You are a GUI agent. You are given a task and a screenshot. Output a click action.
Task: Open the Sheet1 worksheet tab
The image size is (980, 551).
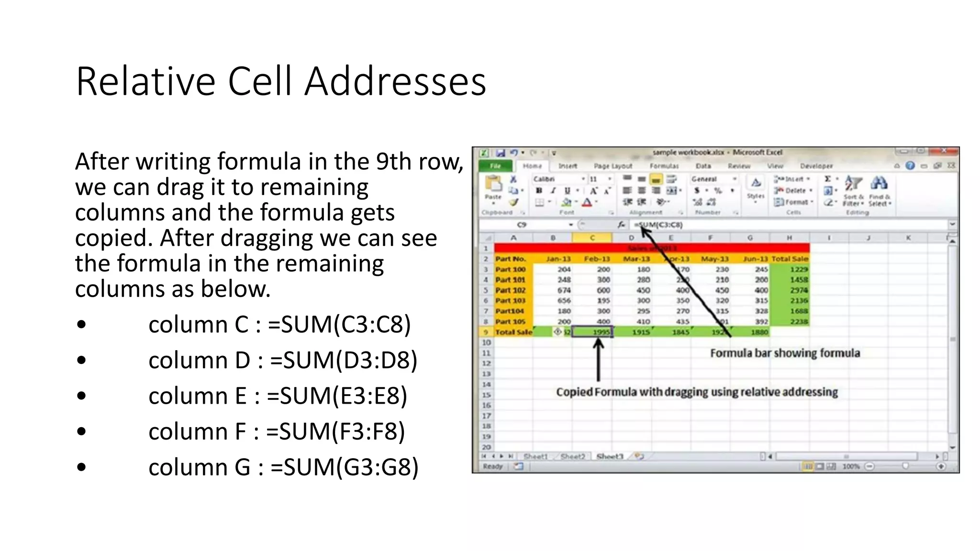tap(535, 456)
